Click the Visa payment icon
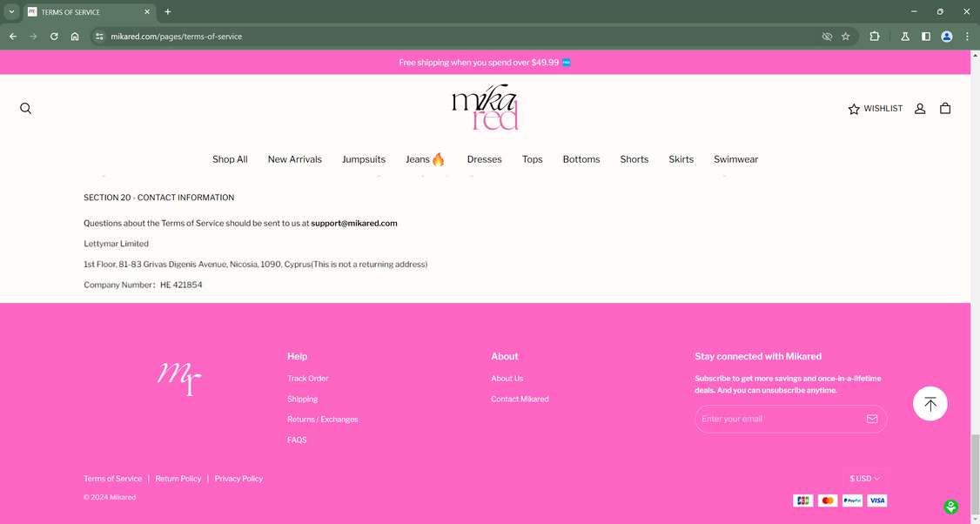This screenshot has height=524, width=980. 876,500
